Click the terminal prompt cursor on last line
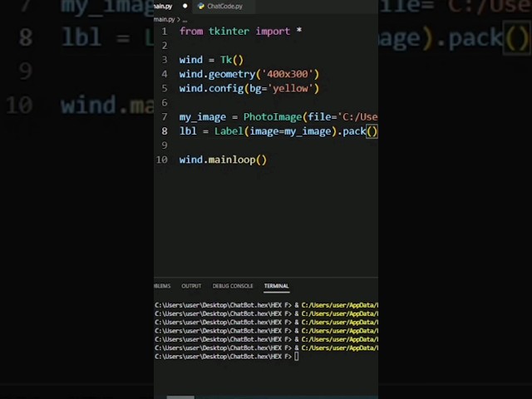Viewport: 532px width, 399px height. [x=297, y=357]
